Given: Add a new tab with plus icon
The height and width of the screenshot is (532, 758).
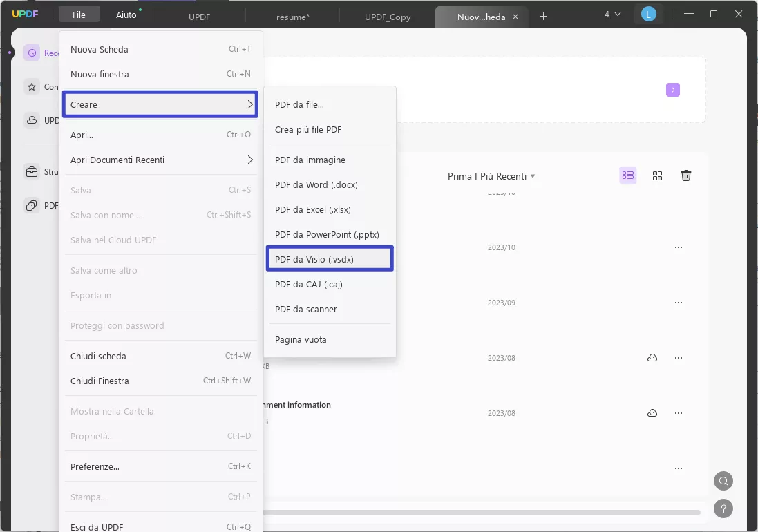Looking at the screenshot, I should [543, 17].
